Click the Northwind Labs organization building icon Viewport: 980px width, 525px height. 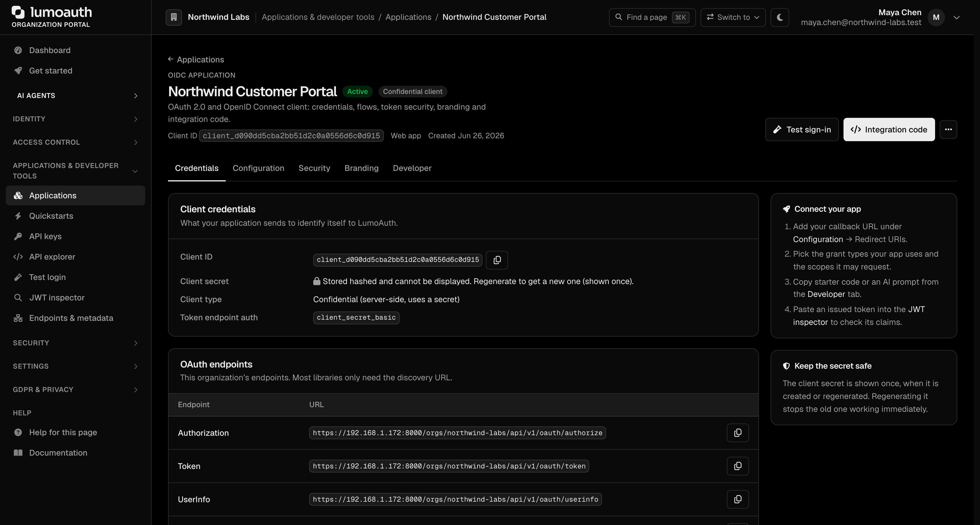click(174, 17)
